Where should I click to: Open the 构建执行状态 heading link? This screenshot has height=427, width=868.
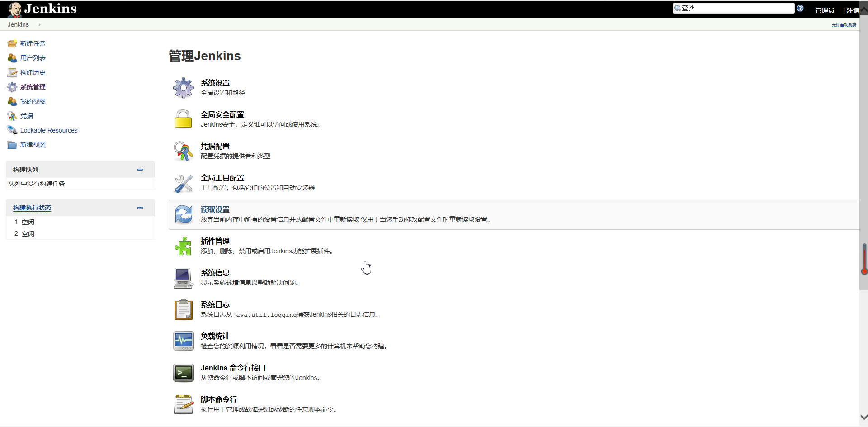coord(32,208)
